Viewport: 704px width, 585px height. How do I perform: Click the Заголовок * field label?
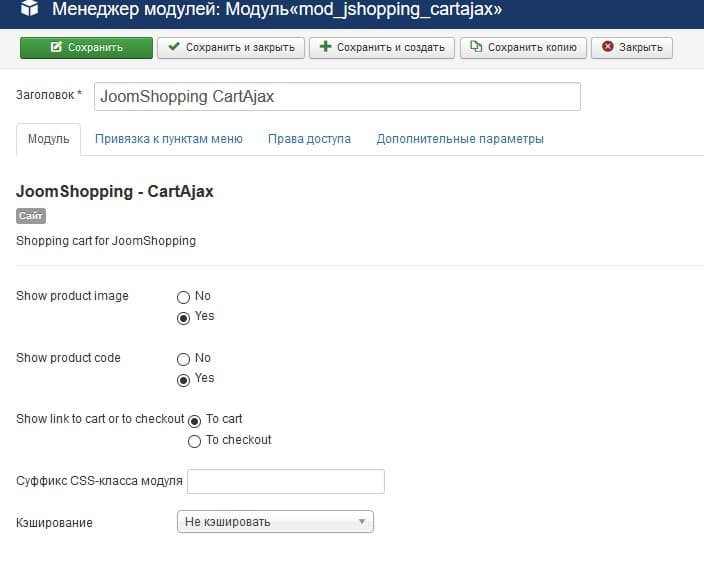pyautogui.click(x=49, y=95)
